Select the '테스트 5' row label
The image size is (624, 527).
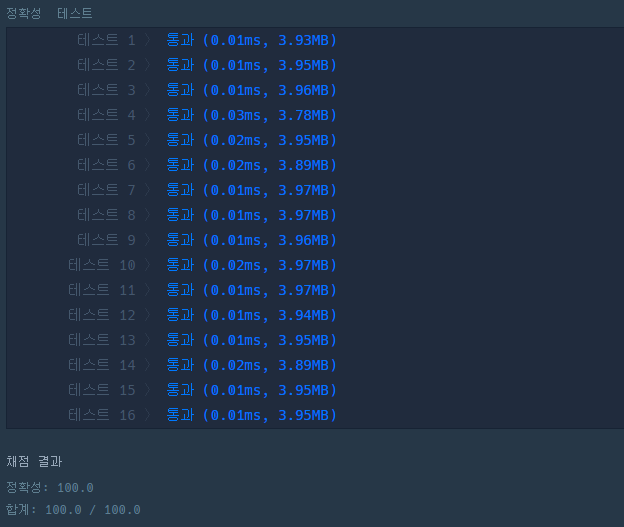106,140
